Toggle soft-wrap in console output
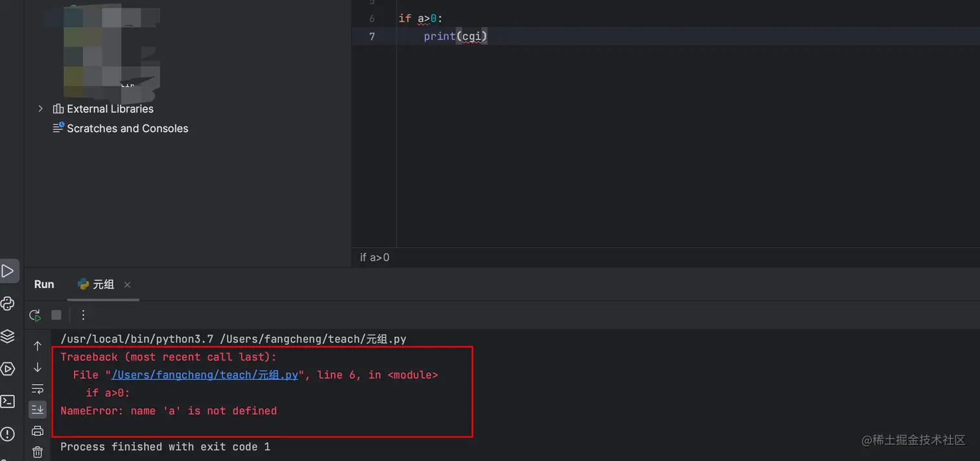 point(38,388)
